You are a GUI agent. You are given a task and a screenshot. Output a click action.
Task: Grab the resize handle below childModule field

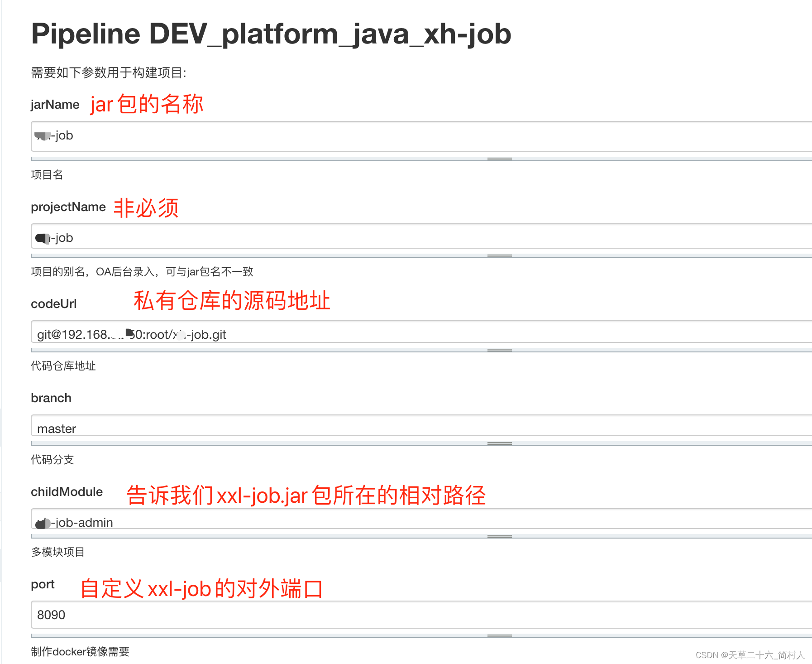(500, 536)
